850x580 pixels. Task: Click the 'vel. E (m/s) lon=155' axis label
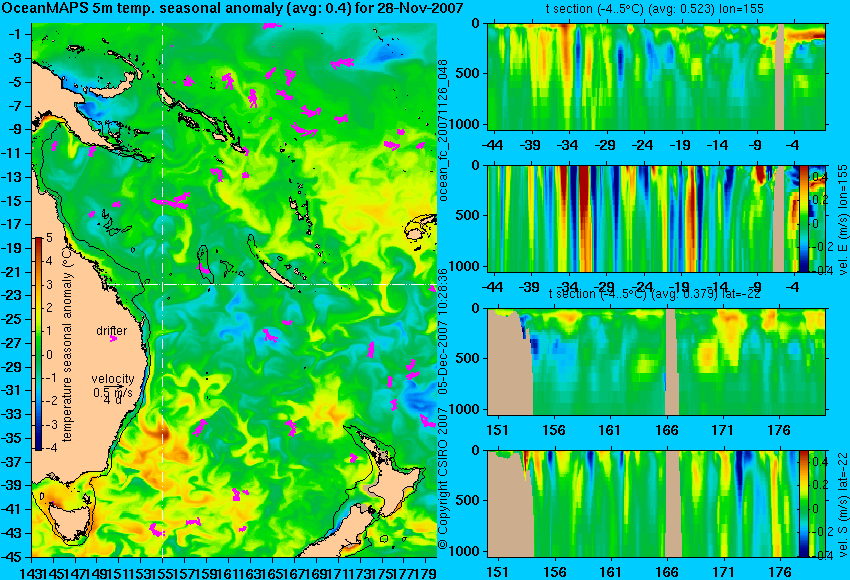tap(843, 220)
